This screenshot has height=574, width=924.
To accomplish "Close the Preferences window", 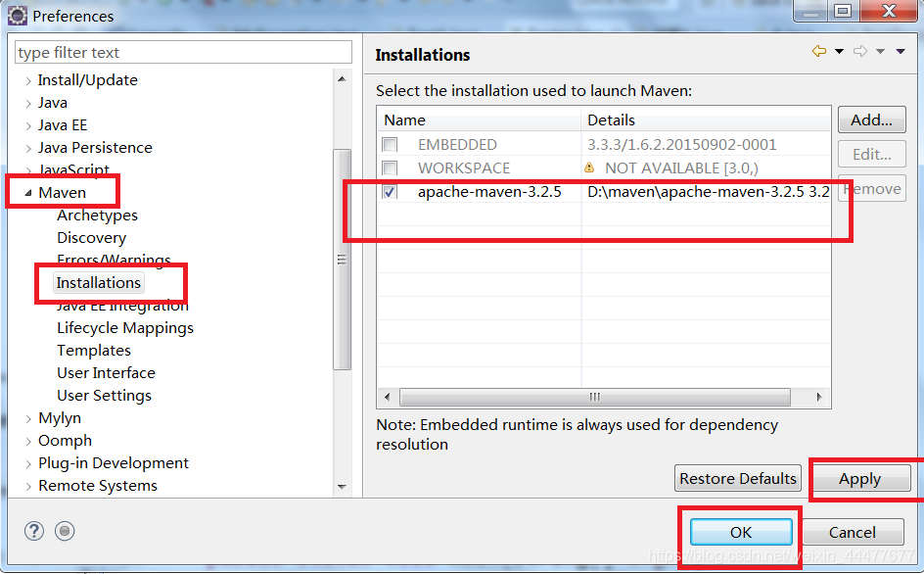I will coord(889,10).
